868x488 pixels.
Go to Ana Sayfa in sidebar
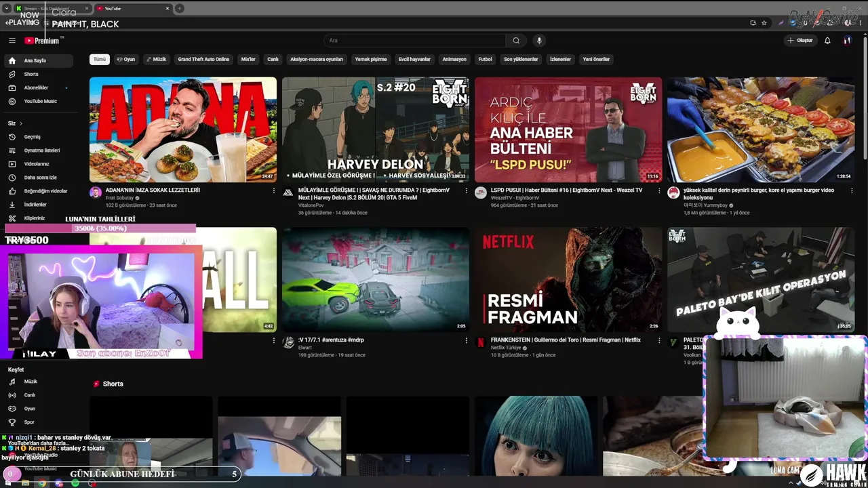pyautogui.click(x=39, y=60)
